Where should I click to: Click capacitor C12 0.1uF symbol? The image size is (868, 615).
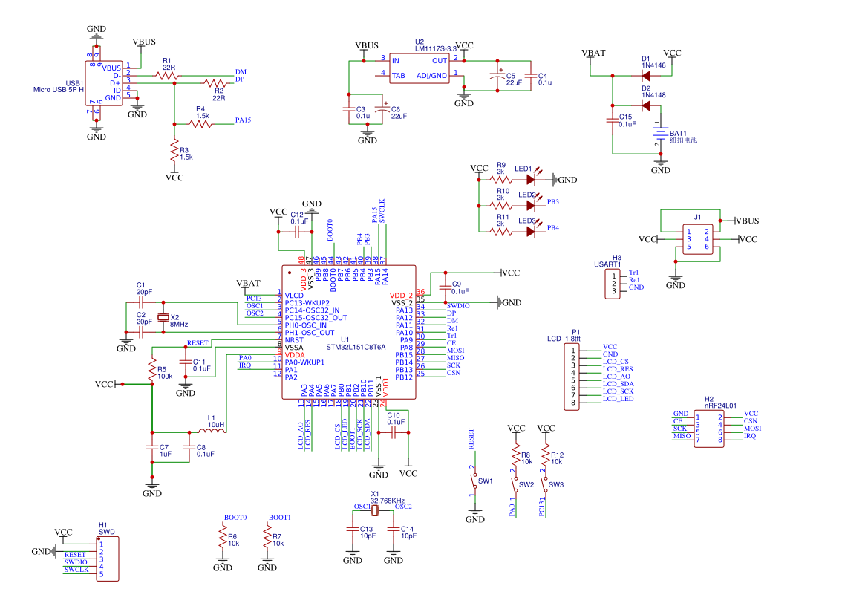[x=297, y=232]
